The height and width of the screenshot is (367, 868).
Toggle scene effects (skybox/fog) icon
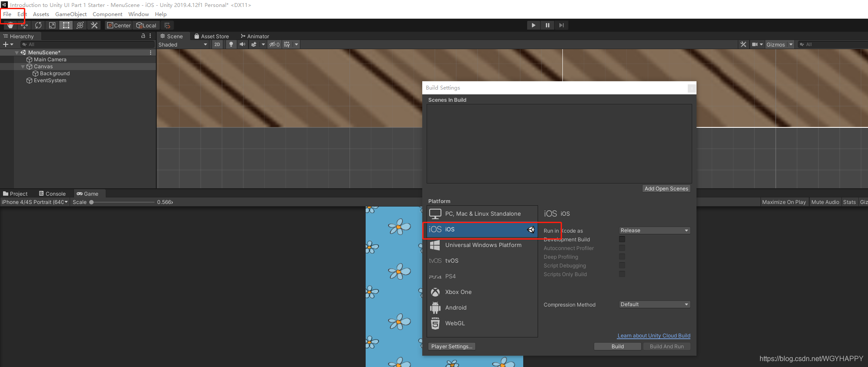(x=254, y=44)
